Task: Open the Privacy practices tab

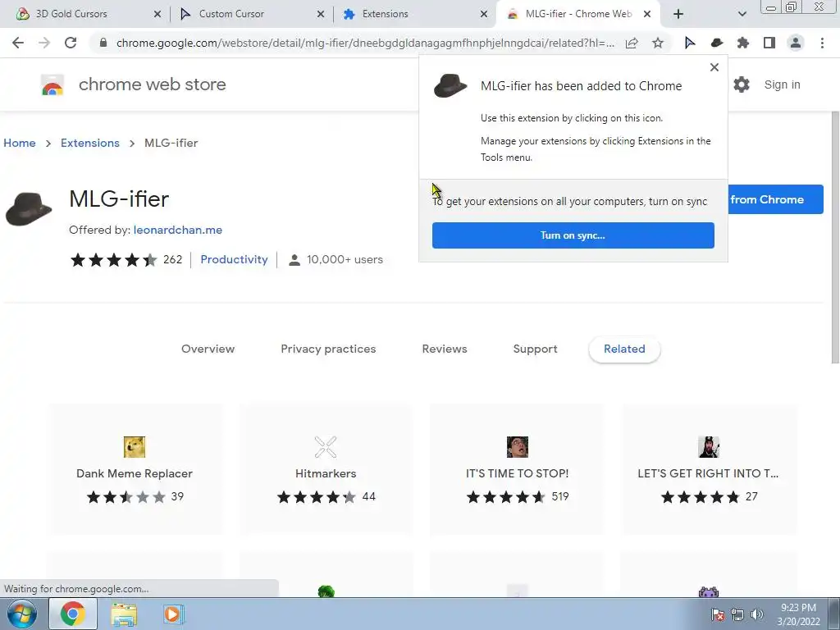Action: (328, 349)
